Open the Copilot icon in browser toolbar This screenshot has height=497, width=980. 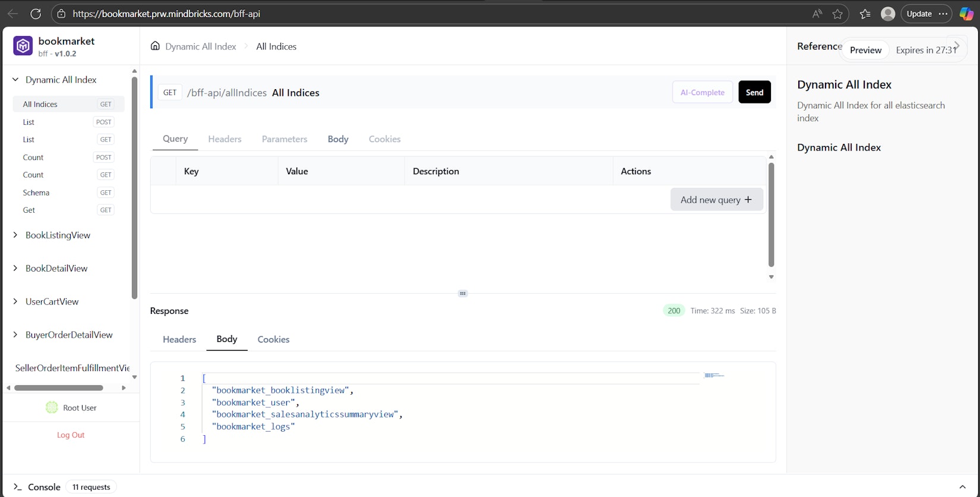click(966, 14)
